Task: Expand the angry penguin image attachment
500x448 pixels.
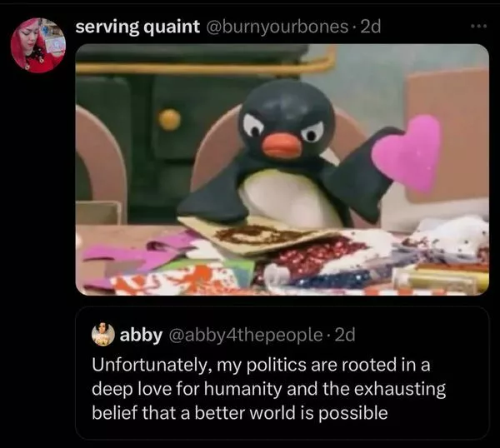Action: coord(282,170)
